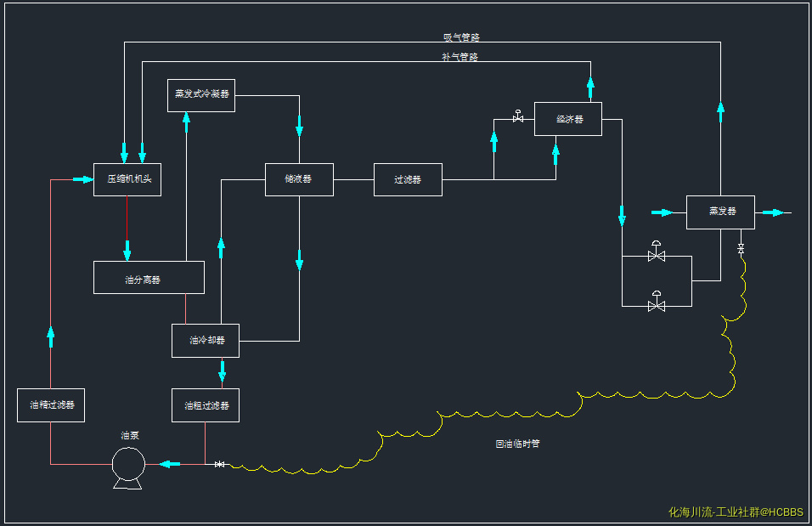Click the 油精过滤器 block
The height and width of the screenshot is (526, 812).
tap(51, 405)
